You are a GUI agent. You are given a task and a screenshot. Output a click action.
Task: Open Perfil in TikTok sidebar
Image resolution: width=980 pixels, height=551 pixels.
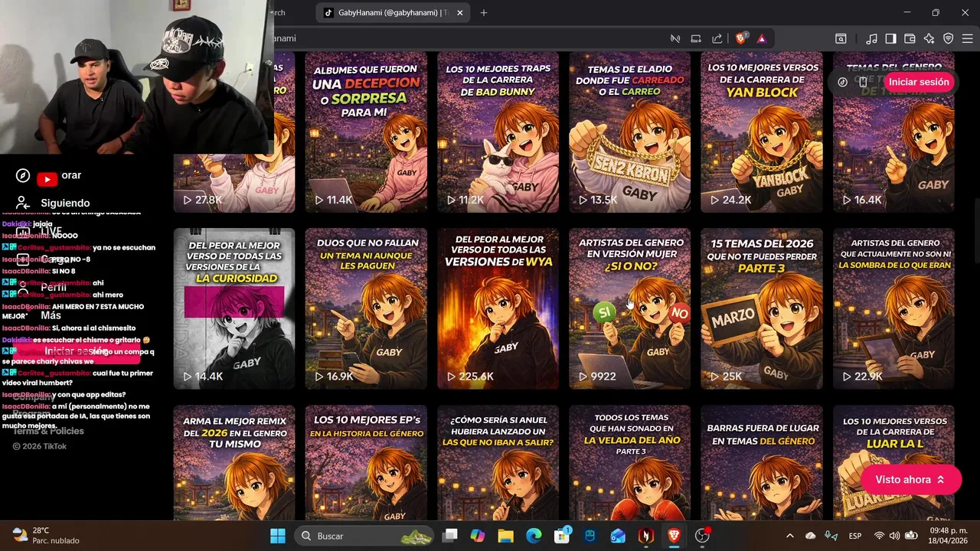tap(54, 287)
